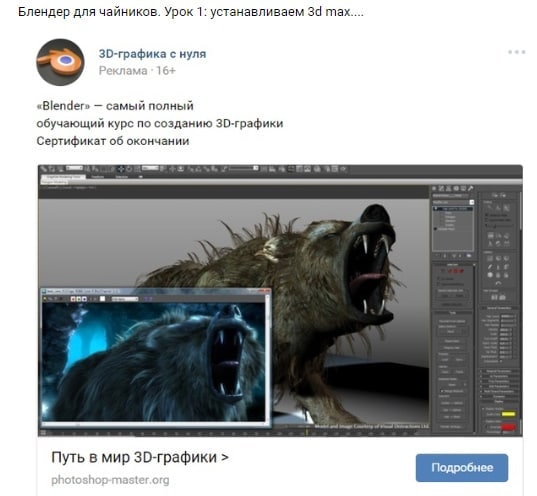Viewport: 537px width, 496px height.
Task: Open the 3D-графика с нуля group avatar
Action: coord(60,62)
